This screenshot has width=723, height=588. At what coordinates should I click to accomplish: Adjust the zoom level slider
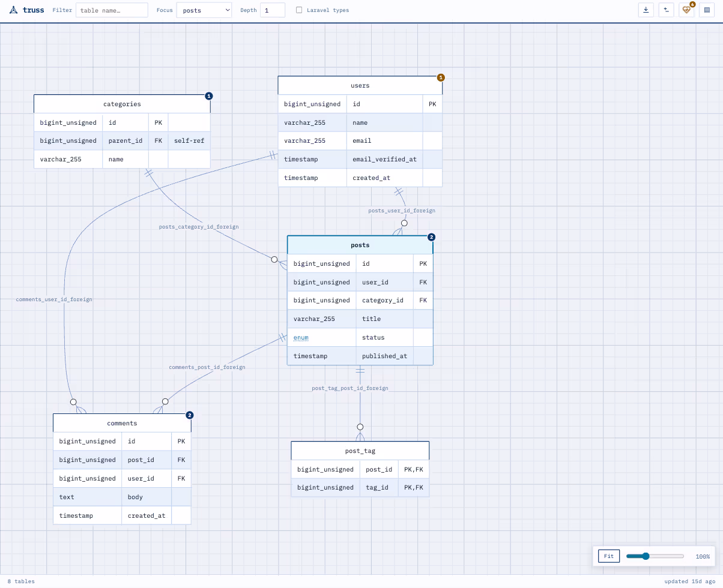coord(655,556)
